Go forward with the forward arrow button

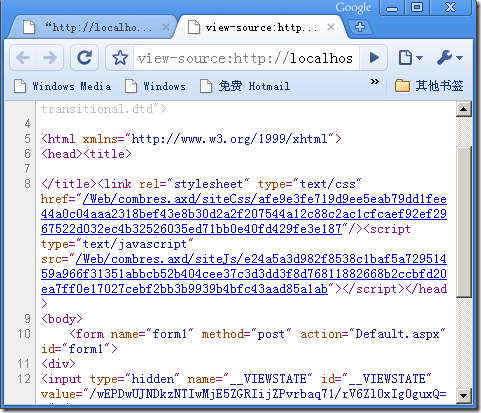coord(50,58)
